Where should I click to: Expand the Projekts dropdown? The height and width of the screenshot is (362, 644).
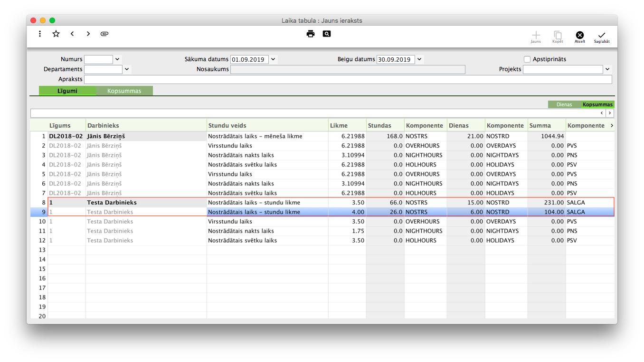[607, 69]
